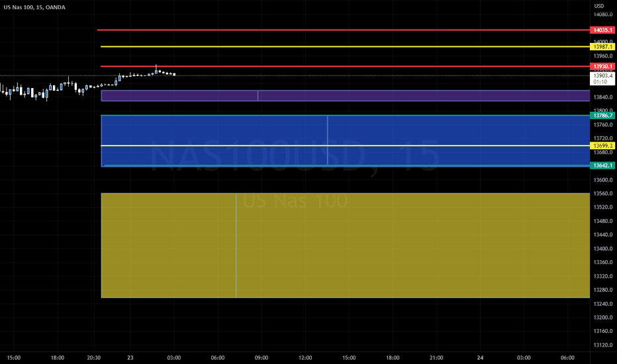The width and height of the screenshot is (617, 364).
Task: Click the 12:00 time axis label
Action: (x=305, y=357)
